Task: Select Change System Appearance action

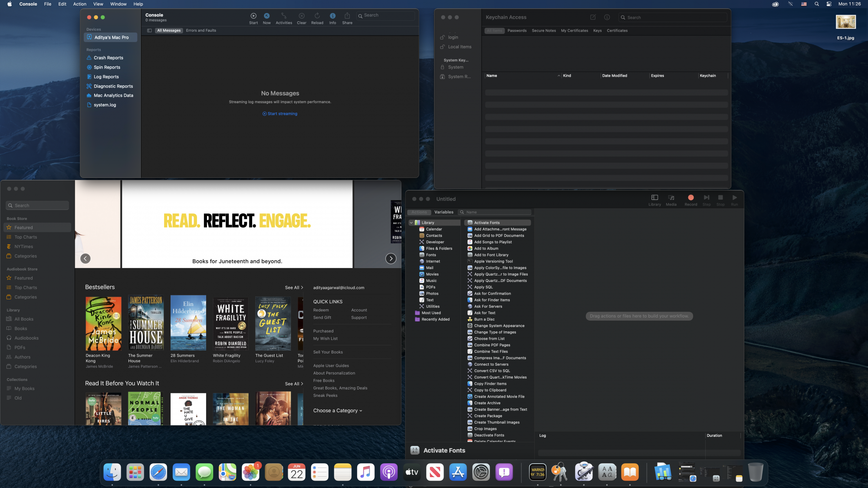Action: 499,326
